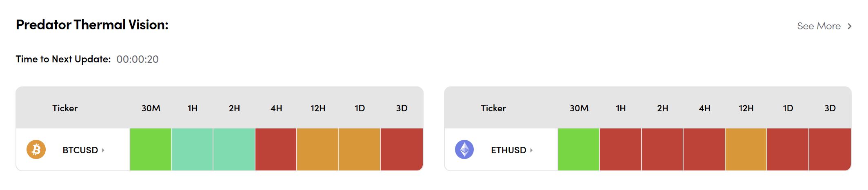Click ETHUSD 3D red heatmap cell
Image resolution: width=868 pixels, height=190 pixels.
[830, 149]
